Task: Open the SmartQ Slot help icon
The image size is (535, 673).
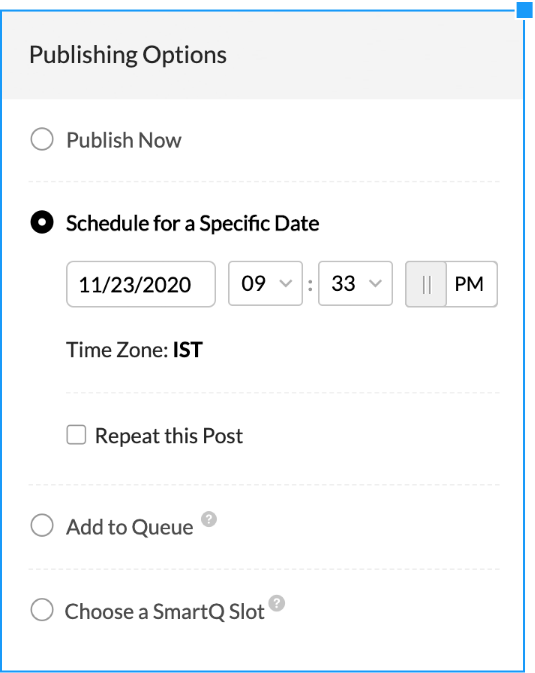Action: pos(277,603)
